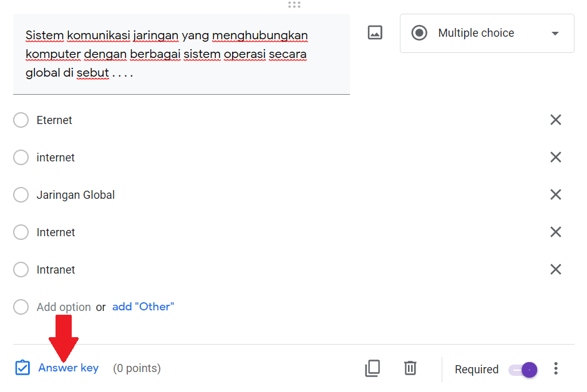
Task: Select the Eternet radio button
Action: point(21,120)
